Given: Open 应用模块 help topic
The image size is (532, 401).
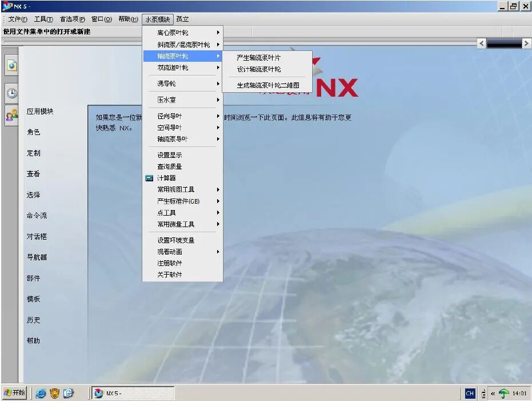Looking at the screenshot, I should pyautogui.click(x=40, y=112).
